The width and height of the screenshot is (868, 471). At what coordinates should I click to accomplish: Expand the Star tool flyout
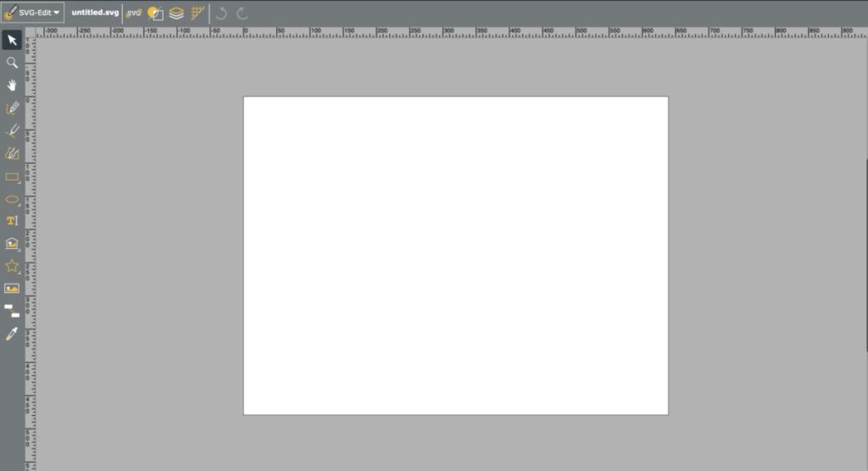point(20,271)
